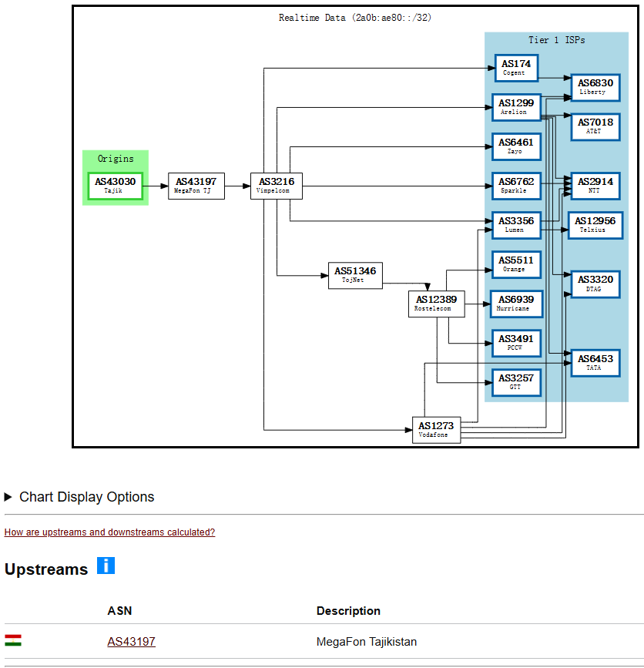
Task: Click the AS2914 NTT node
Action: click(x=595, y=186)
